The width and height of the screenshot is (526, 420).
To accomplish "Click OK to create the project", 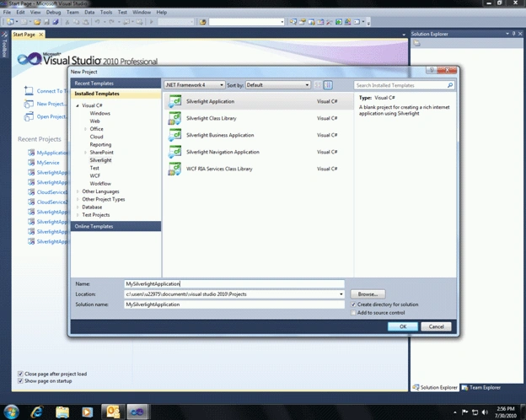I will (403, 326).
